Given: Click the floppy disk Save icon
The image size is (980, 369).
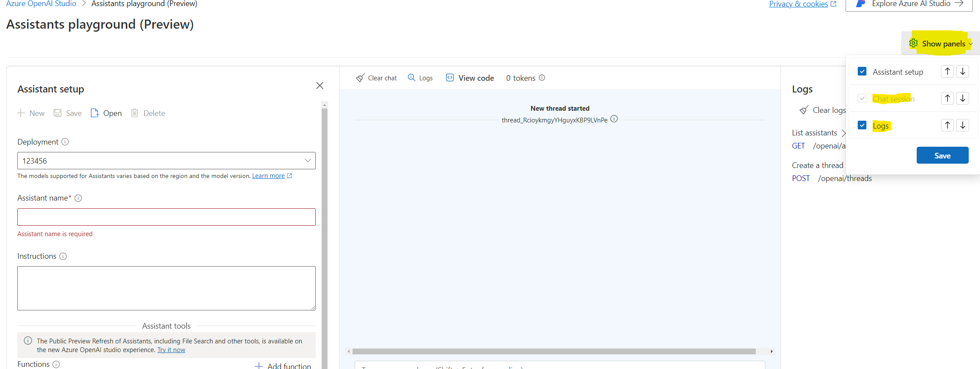Looking at the screenshot, I should [57, 113].
